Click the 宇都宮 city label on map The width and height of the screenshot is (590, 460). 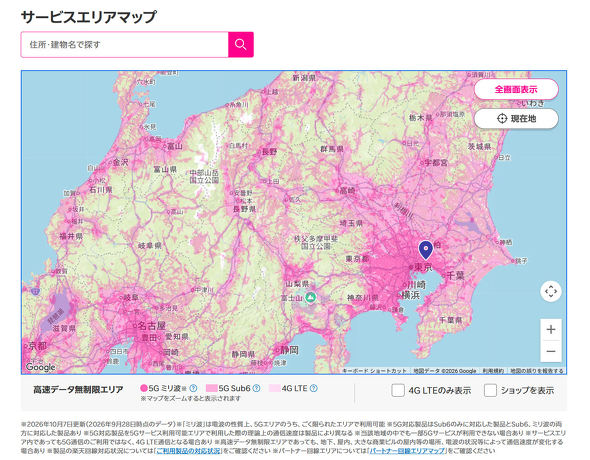tap(436, 163)
